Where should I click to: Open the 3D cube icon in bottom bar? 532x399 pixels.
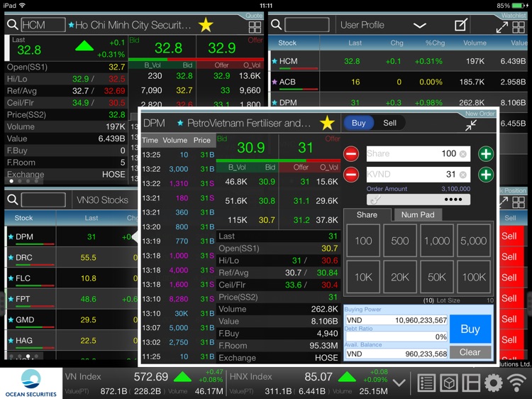[x=448, y=383]
